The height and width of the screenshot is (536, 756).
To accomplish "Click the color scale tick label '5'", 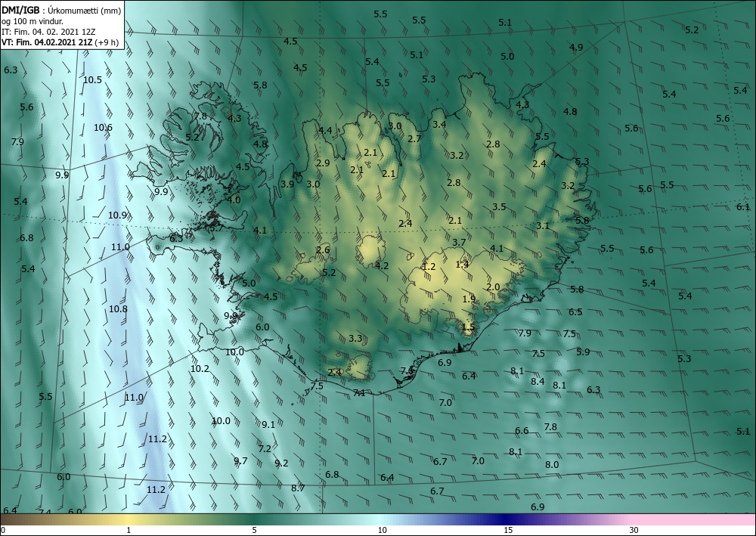I will click(x=253, y=531).
